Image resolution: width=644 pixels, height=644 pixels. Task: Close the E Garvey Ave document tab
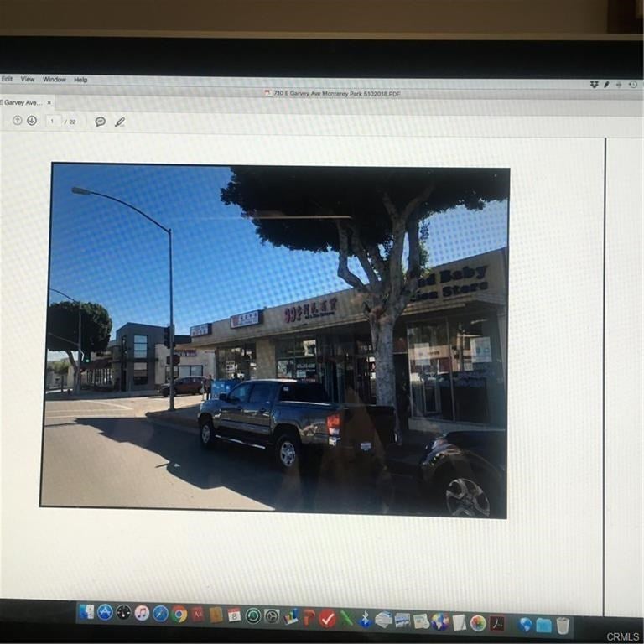[x=49, y=102]
